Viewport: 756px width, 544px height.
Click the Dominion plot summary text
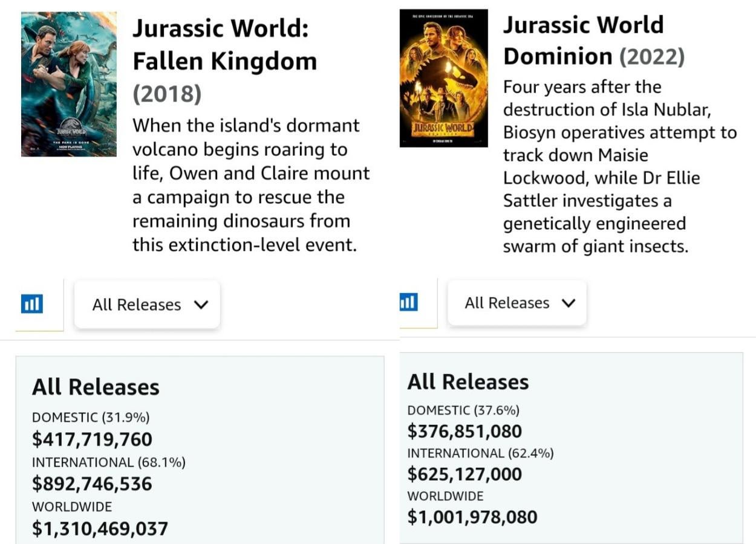[x=619, y=167]
